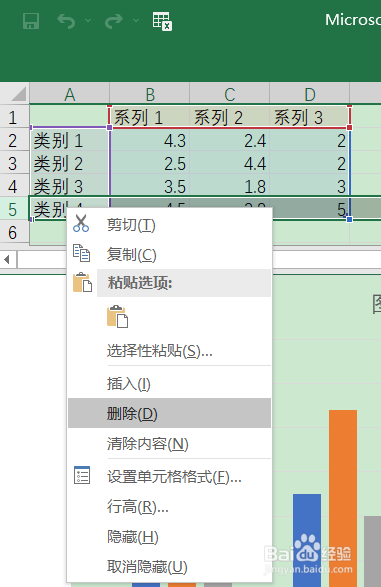Open 设置单元格格式(F)... dialog
Image resolution: width=381 pixels, height=587 pixels.
[x=169, y=477]
